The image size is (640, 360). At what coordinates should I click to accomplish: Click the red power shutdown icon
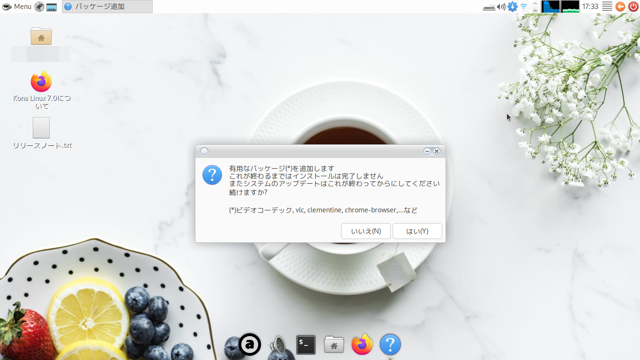(x=633, y=7)
